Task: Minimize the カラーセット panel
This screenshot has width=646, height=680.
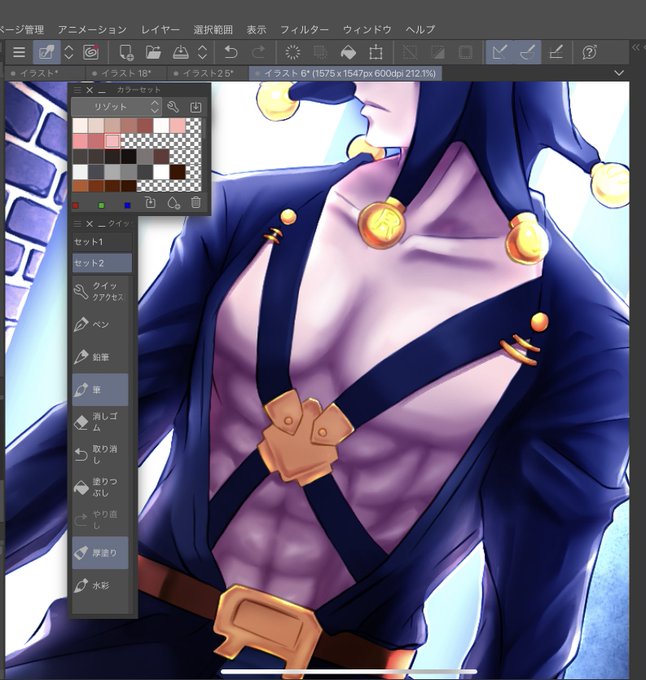Action: [102, 90]
